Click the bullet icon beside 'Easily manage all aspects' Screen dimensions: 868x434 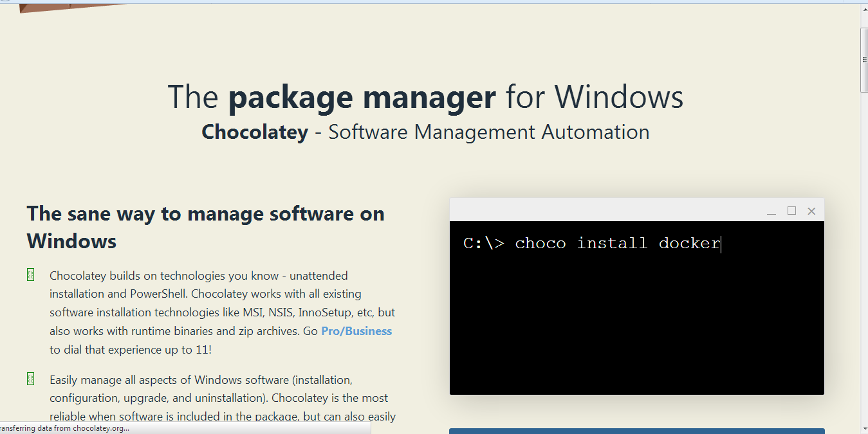30,379
